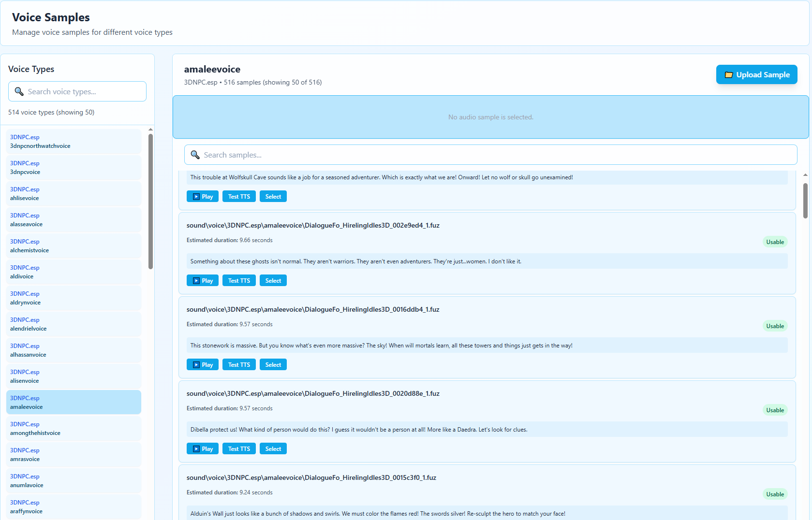Image resolution: width=812 pixels, height=520 pixels.
Task: Test TTS for the Wolfskull Cave sample
Action: coord(239,197)
